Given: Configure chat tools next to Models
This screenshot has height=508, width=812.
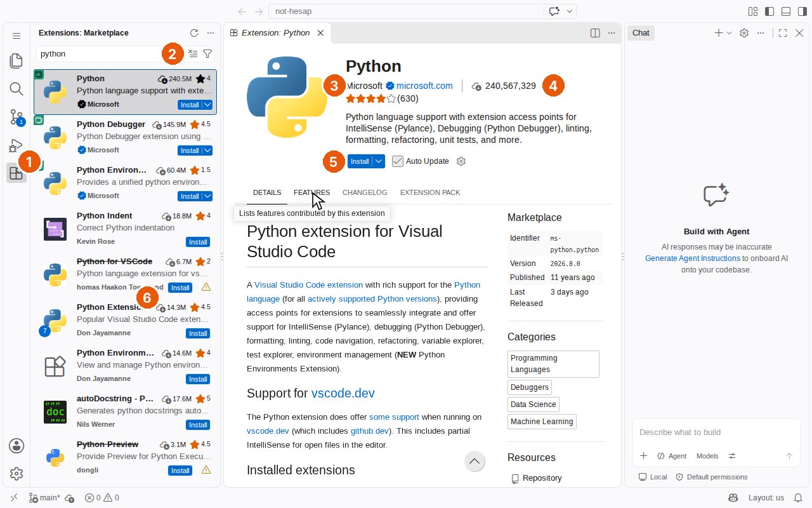Looking at the screenshot, I should [x=732, y=456].
